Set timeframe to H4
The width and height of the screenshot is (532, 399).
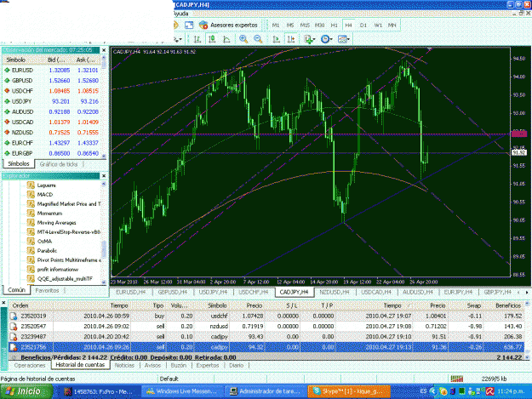348,25
